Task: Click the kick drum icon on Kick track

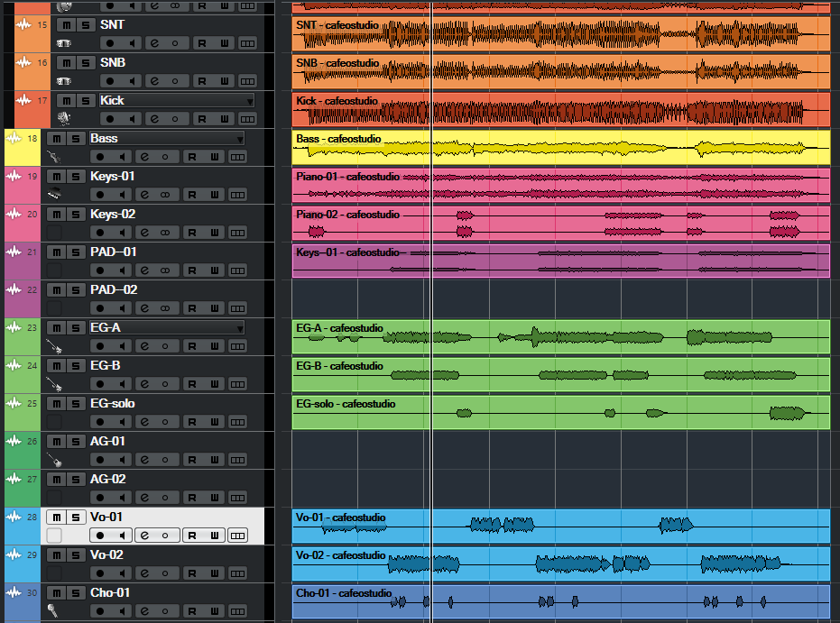Action: point(64,118)
